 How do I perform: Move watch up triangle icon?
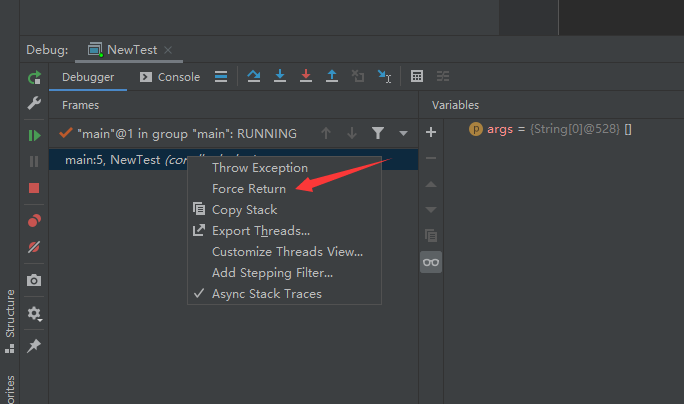431,184
